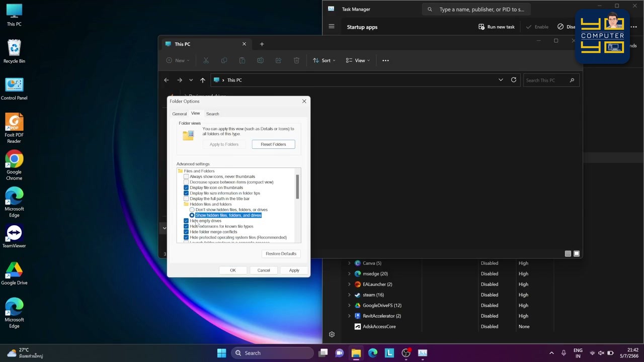The image size is (644, 362).
Task: Click the back arrow in File Explorer
Action: click(x=167, y=80)
